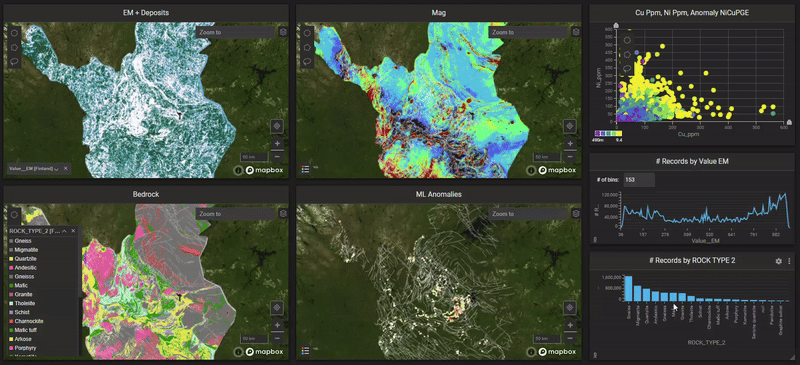Click Zoom to field in ML Anomalies map
Viewport: 800px width, 365px height.
click(529, 214)
